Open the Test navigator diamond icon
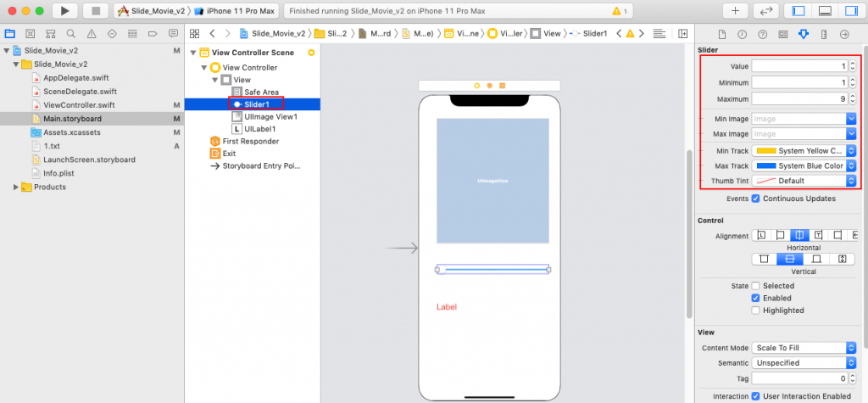 [112, 33]
